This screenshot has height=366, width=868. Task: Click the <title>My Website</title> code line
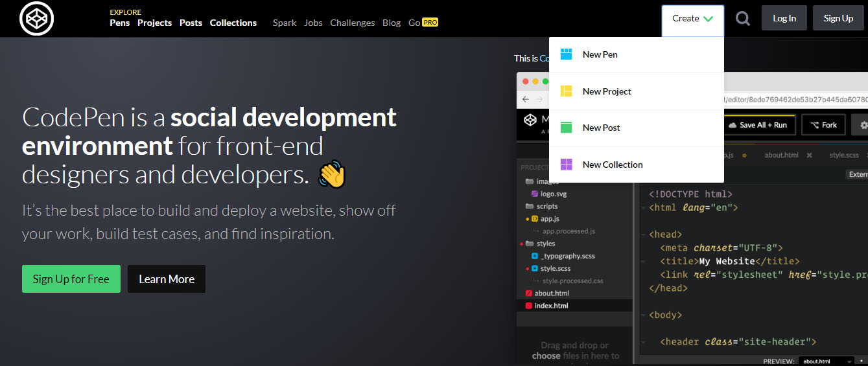tap(729, 261)
